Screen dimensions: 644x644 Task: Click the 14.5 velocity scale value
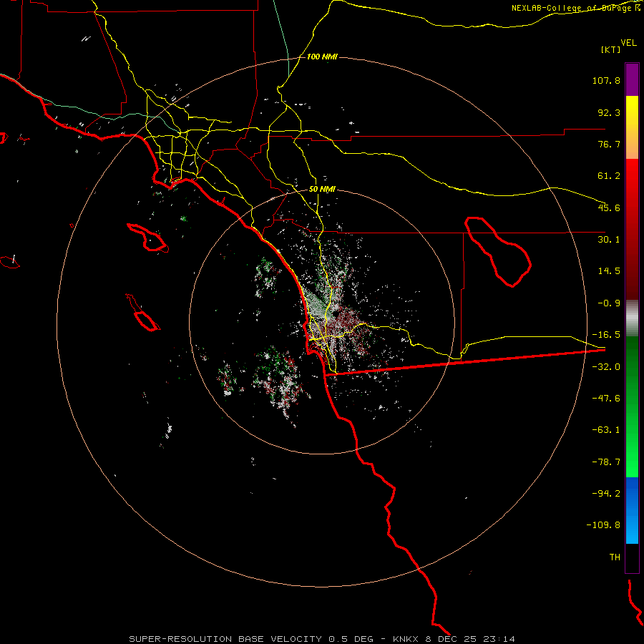point(609,271)
